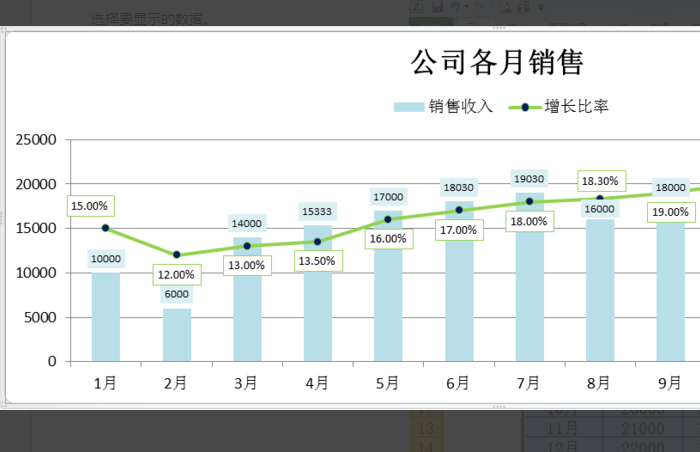Select the 17.00% data label
The height and width of the screenshot is (452, 700).
[x=459, y=230]
